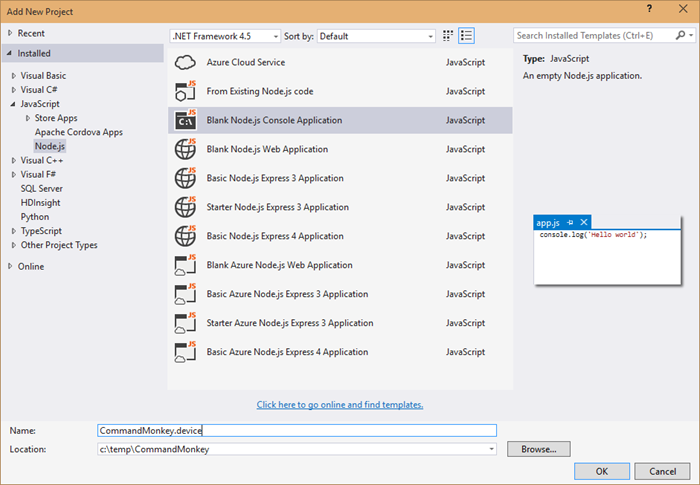The height and width of the screenshot is (485, 700).
Task: Open the .NET Framework version dropdown
Action: pos(273,36)
